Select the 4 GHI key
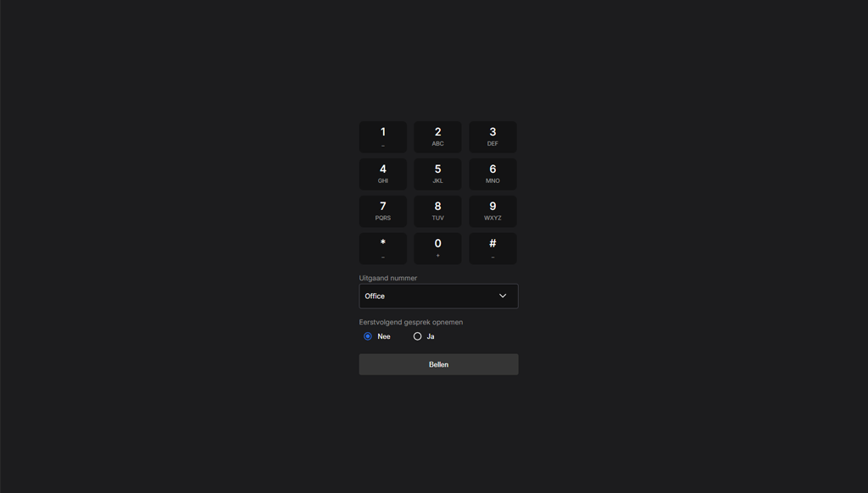Screen dimensions: 868x493 [382, 174]
